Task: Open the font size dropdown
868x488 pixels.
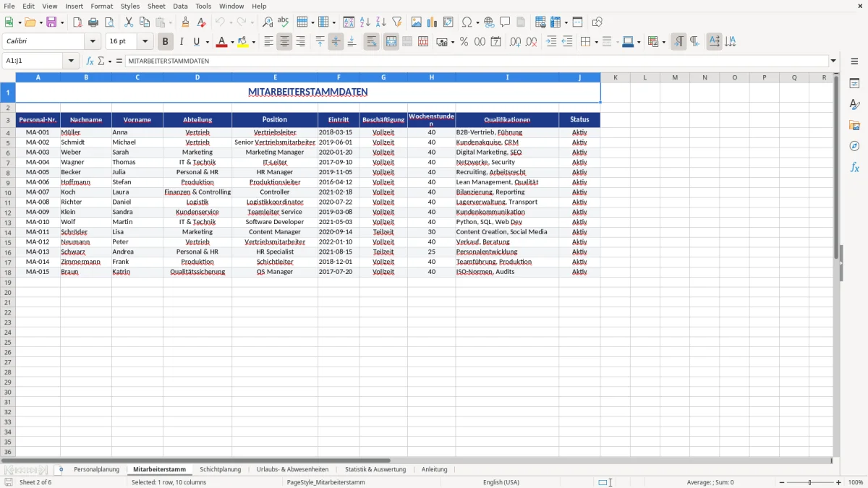Action: click(144, 41)
